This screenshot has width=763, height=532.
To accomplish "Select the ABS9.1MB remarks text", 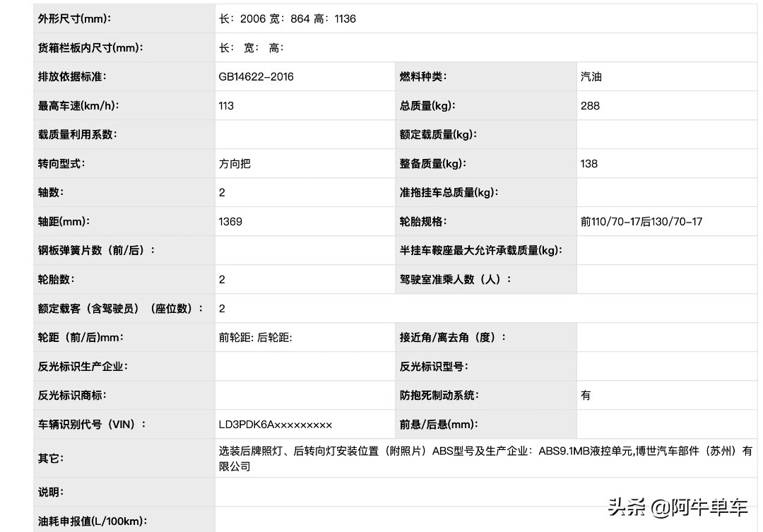I will (x=485, y=459).
